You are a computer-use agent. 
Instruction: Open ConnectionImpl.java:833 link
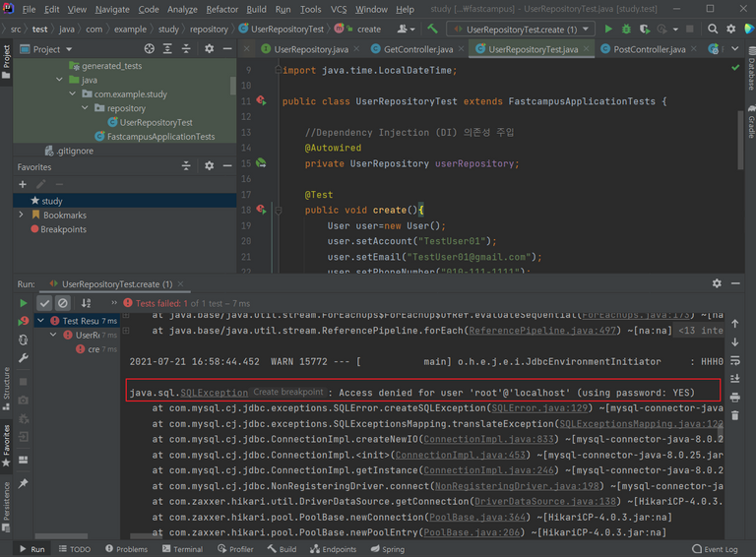point(488,440)
